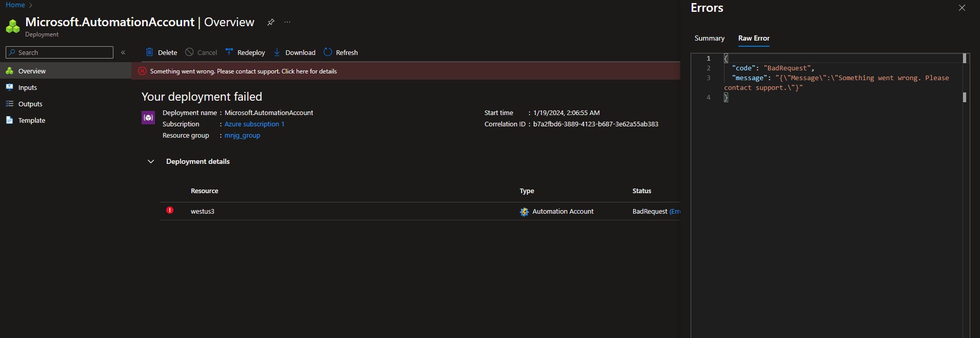Click the Type column header
The image size is (980, 338).
pos(526,191)
